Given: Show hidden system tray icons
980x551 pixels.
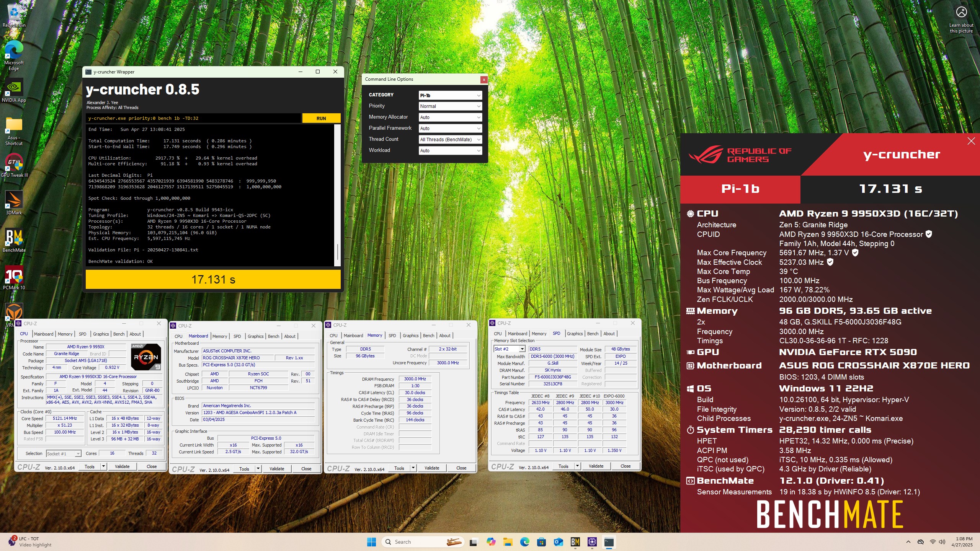Looking at the screenshot, I should pyautogui.click(x=908, y=542).
